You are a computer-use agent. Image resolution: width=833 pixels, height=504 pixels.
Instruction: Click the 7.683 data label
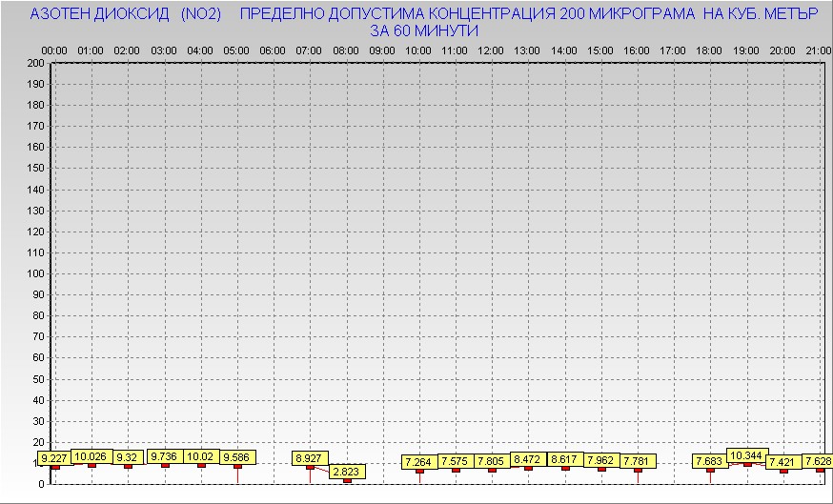pos(710,461)
